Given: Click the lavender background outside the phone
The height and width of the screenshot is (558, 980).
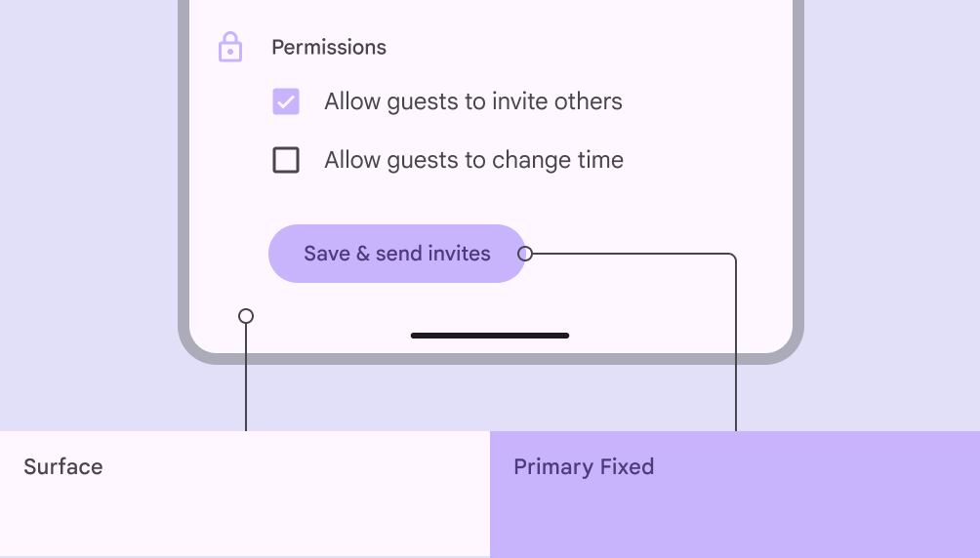Looking at the screenshot, I should 88,195.
